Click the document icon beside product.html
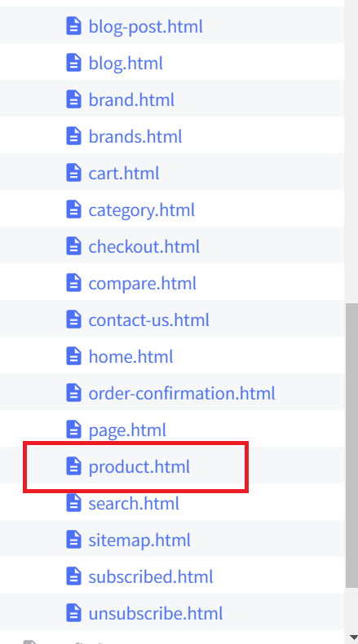This screenshot has height=644, width=358. coord(73,466)
